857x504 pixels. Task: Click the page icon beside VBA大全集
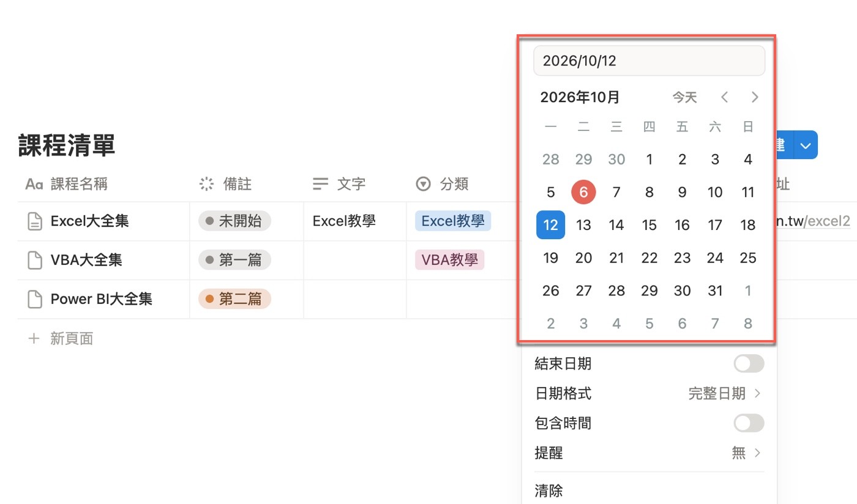pos(36,261)
